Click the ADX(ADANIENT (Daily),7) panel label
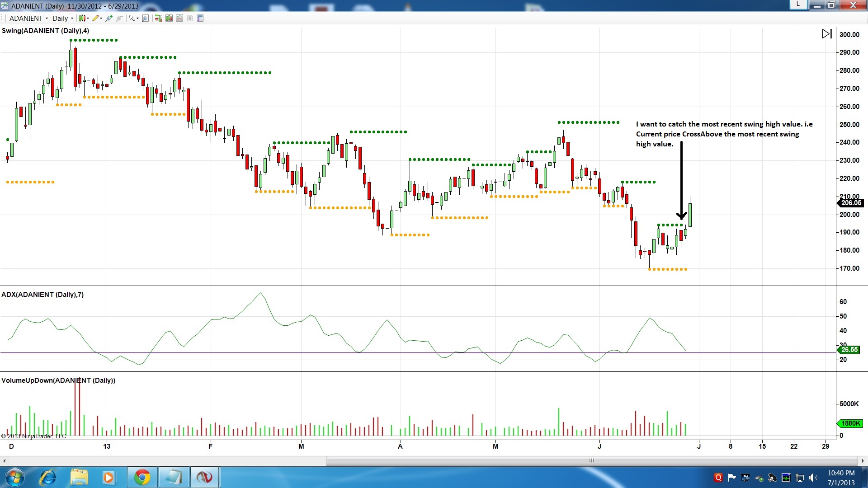Viewport: 868px width, 488px height. point(42,295)
